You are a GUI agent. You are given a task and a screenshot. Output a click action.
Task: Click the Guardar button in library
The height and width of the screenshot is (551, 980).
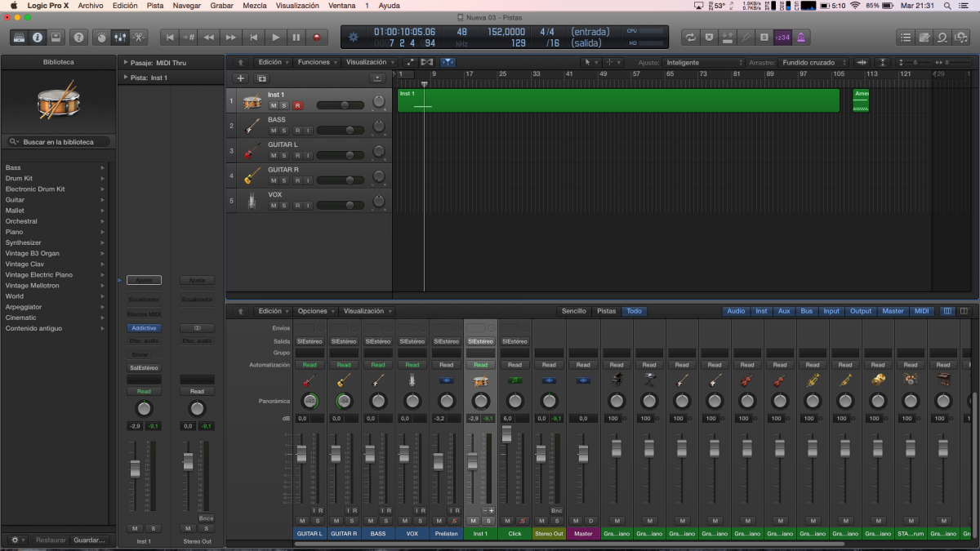[89, 540]
